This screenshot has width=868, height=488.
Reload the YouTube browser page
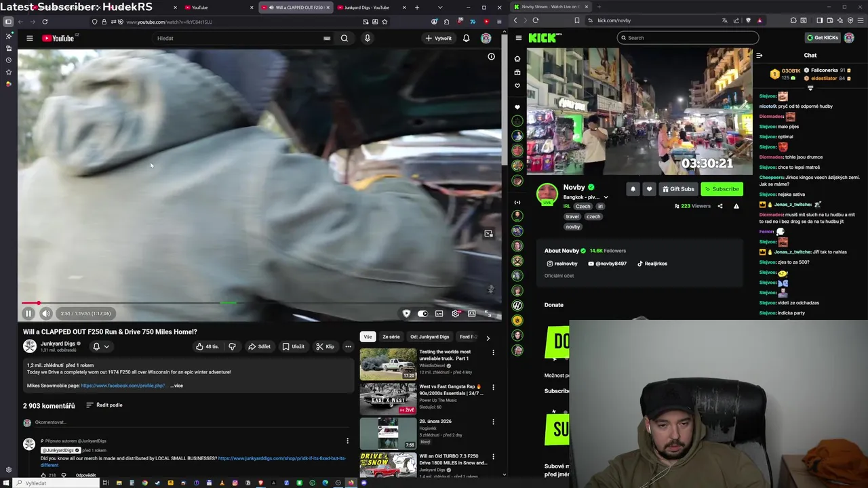45,22
